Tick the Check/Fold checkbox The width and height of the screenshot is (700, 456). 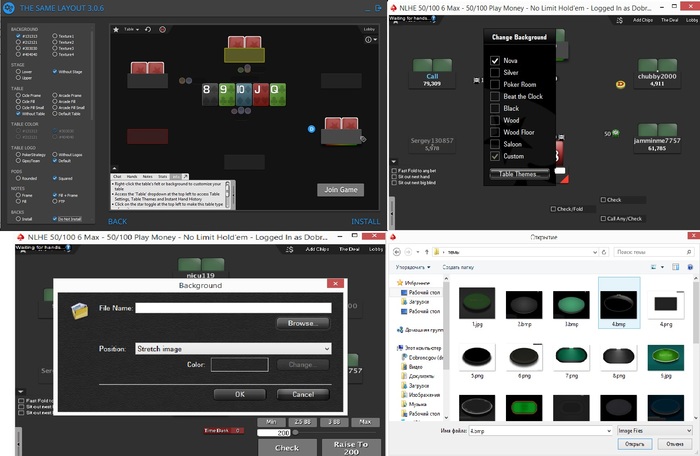554,209
